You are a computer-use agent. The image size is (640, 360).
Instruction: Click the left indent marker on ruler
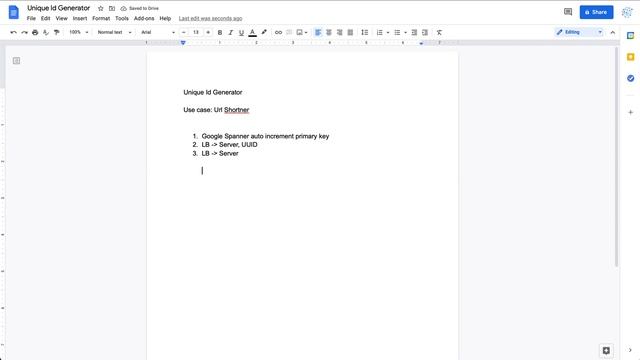point(183,43)
